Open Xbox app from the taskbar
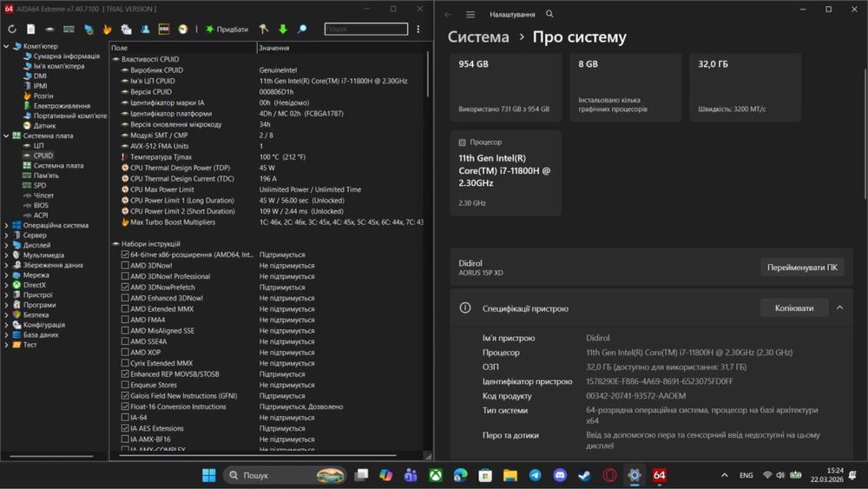The image size is (868, 489). (436, 475)
